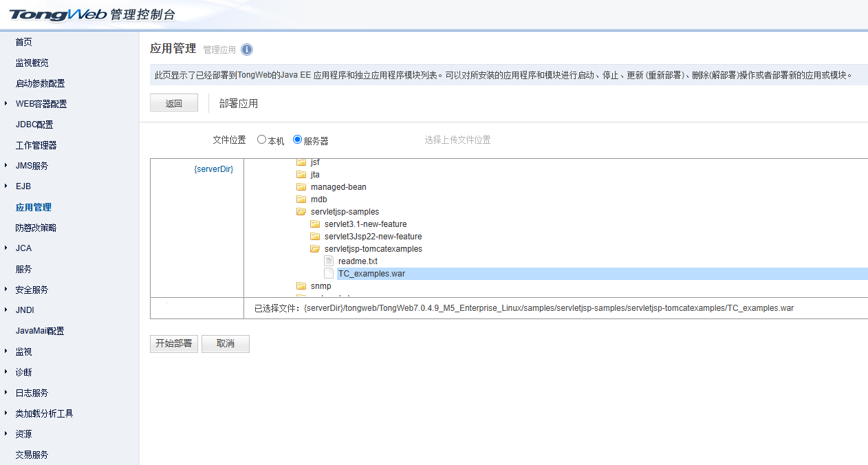This screenshot has width=868, height=465.
Task: Click the mdb folder icon
Action: pyautogui.click(x=301, y=199)
